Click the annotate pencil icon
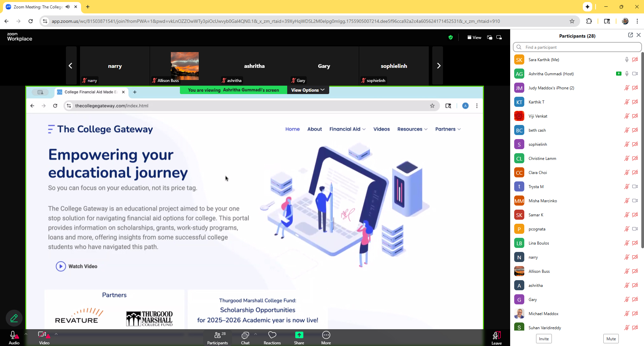This screenshot has height=346, width=644. pyautogui.click(x=14, y=318)
